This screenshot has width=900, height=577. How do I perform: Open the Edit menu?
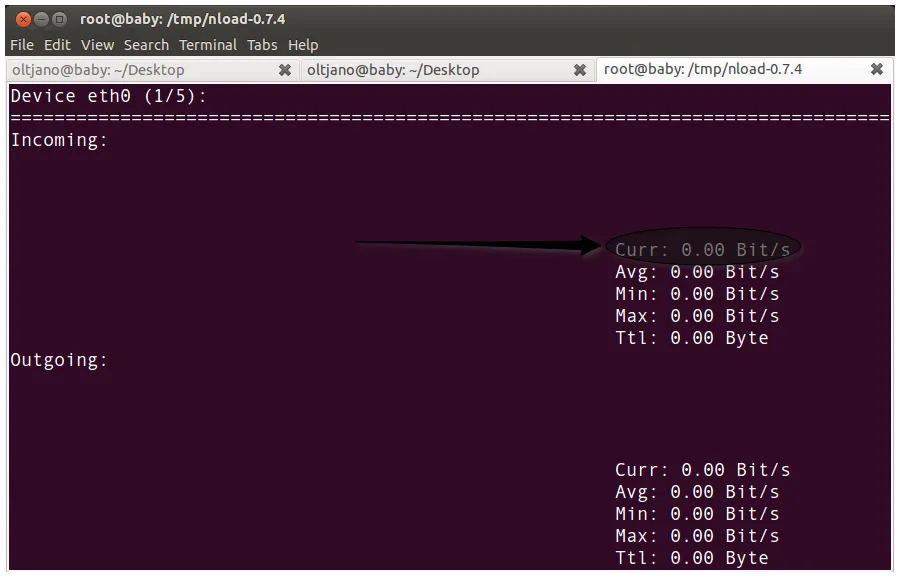[x=57, y=44]
